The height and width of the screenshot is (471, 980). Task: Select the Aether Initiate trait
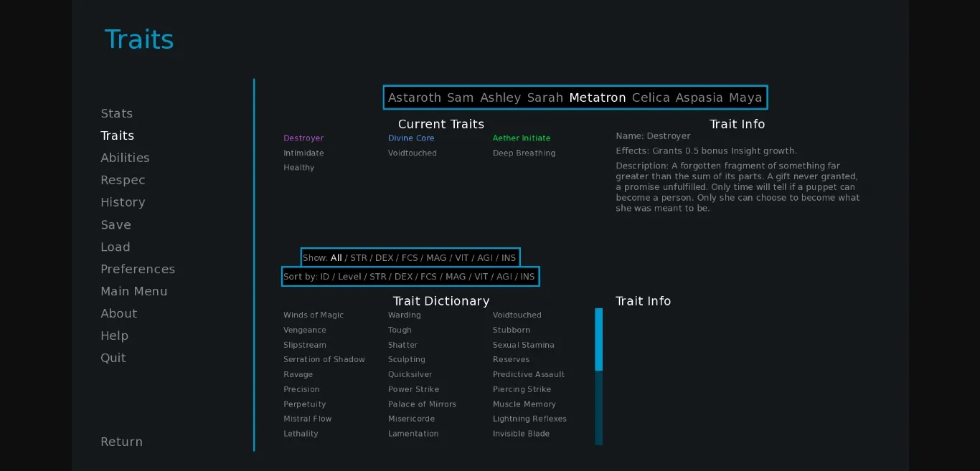[x=522, y=138]
